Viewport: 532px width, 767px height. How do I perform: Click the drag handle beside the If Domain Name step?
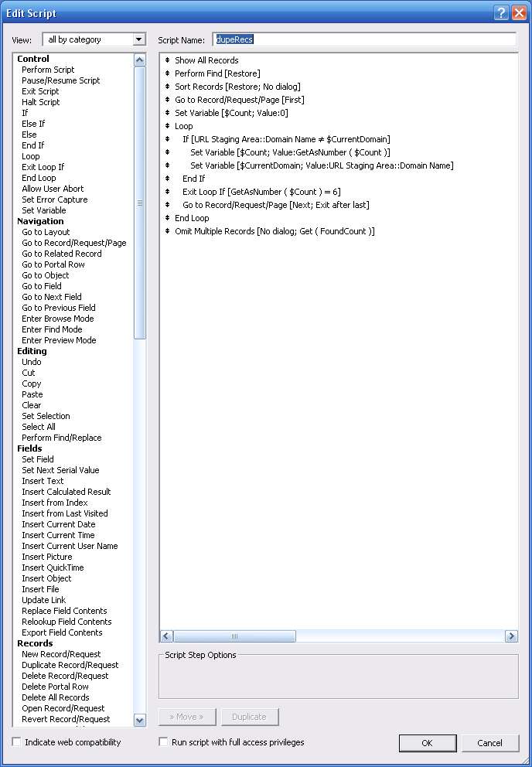tap(167, 139)
